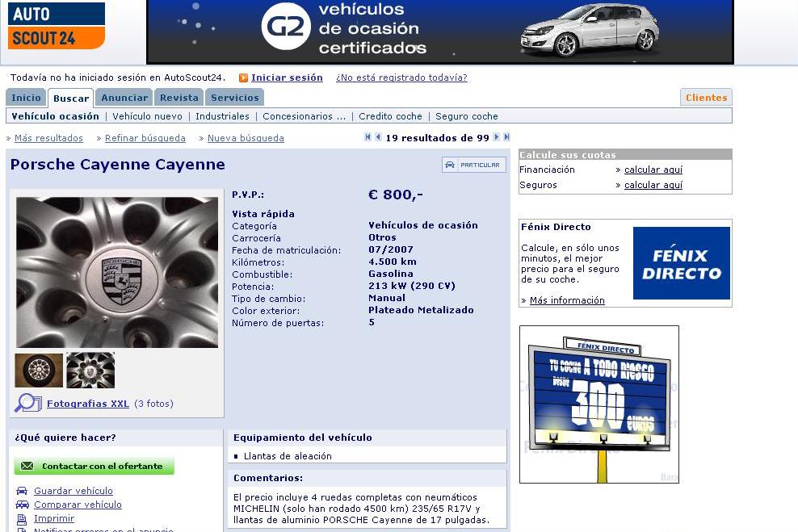The height and width of the screenshot is (532, 798).
Task: Click the magnifier icon for XXL photos
Action: point(27,403)
